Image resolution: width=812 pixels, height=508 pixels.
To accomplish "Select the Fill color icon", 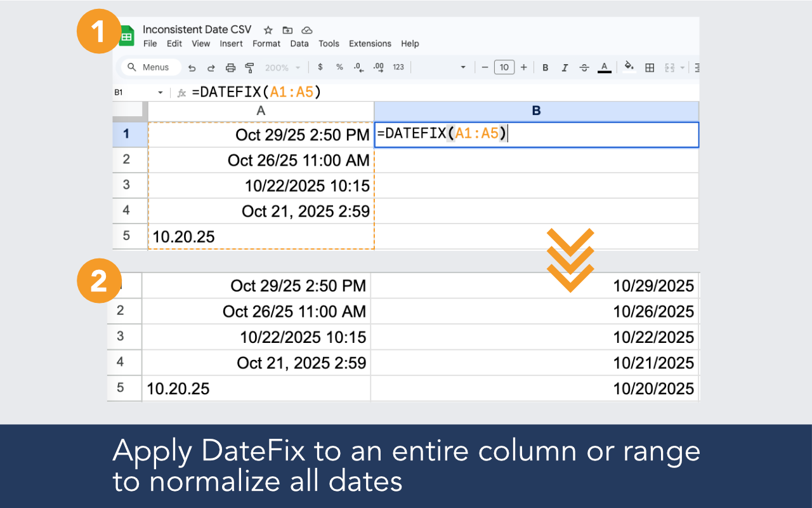I will 629,67.
